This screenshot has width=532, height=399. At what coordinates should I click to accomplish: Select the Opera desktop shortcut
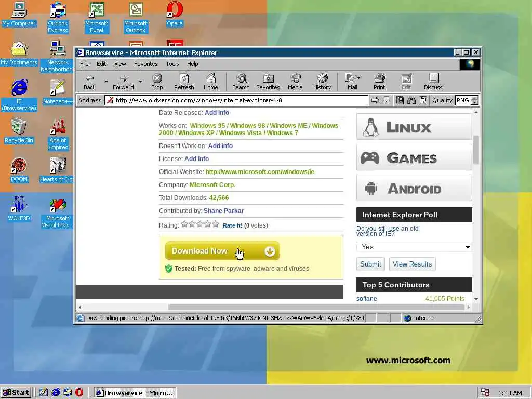pyautogui.click(x=175, y=14)
